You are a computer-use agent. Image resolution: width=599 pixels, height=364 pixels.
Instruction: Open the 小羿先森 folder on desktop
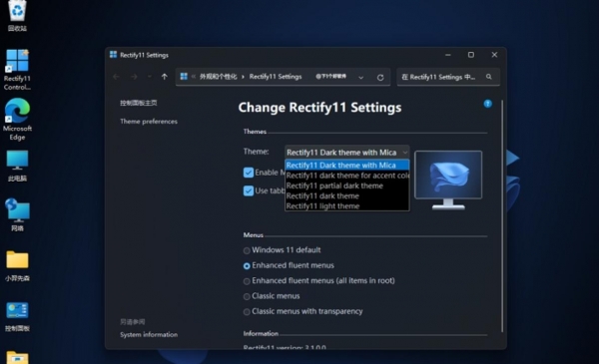click(17, 266)
